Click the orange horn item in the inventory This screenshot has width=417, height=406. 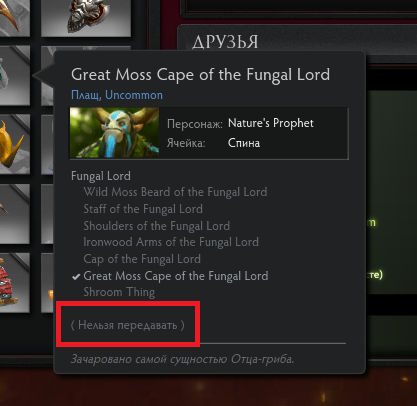tap(13, 17)
